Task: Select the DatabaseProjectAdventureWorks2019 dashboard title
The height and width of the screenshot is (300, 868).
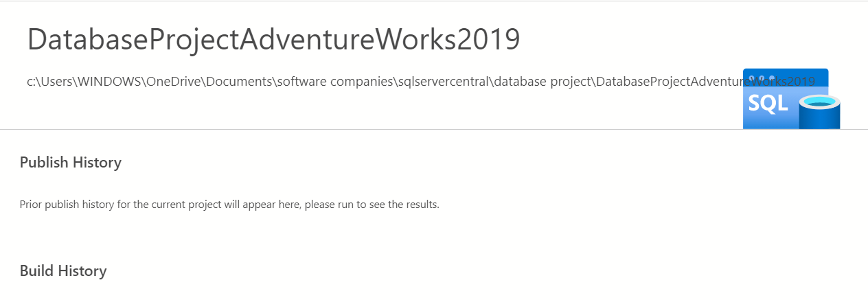Action: pos(273,40)
